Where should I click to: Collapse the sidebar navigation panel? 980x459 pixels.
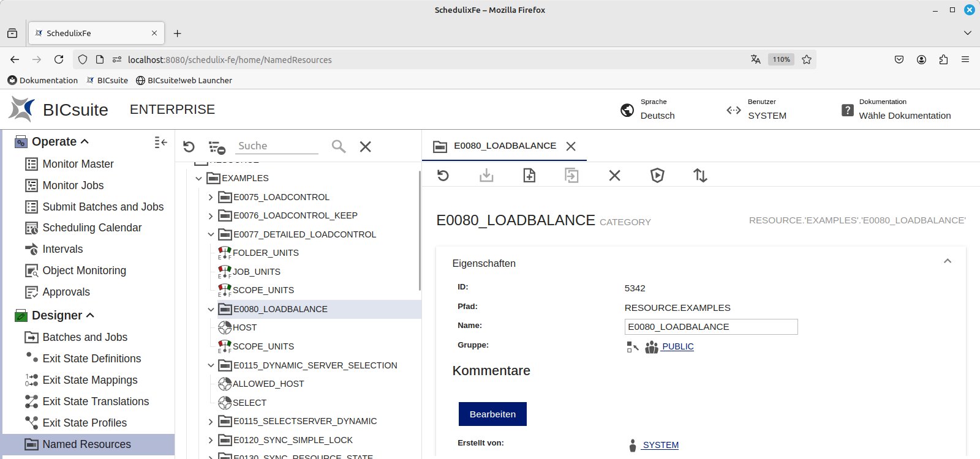point(160,142)
